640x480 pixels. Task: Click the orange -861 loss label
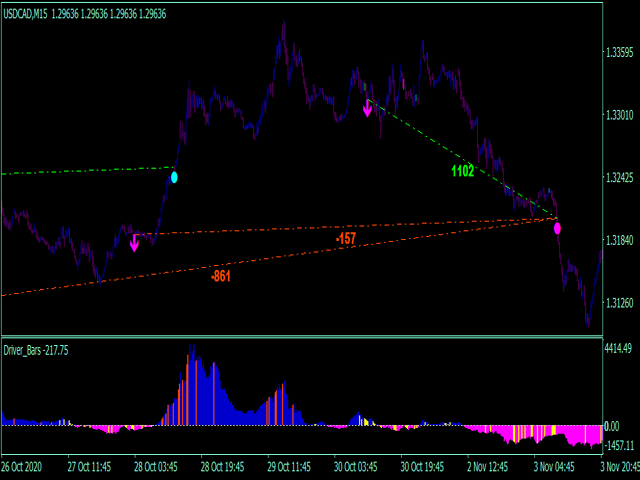click(220, 276)
